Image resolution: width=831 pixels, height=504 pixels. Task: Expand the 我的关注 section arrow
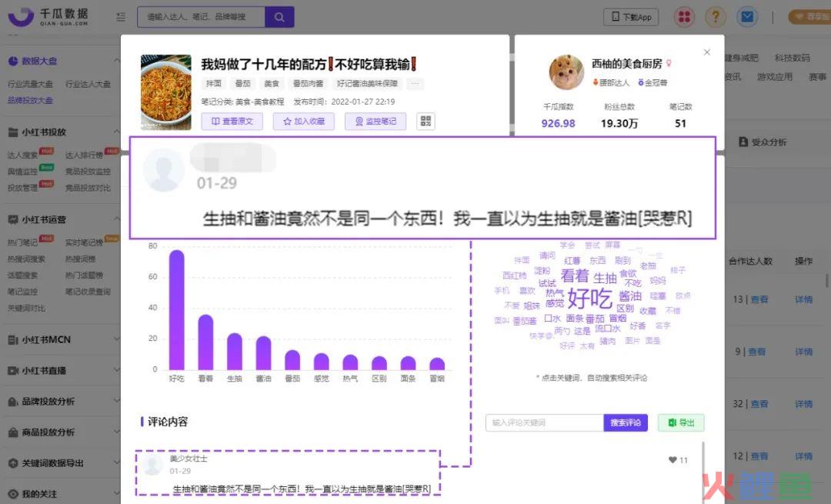pyautogui.click(x=117, y=493)
